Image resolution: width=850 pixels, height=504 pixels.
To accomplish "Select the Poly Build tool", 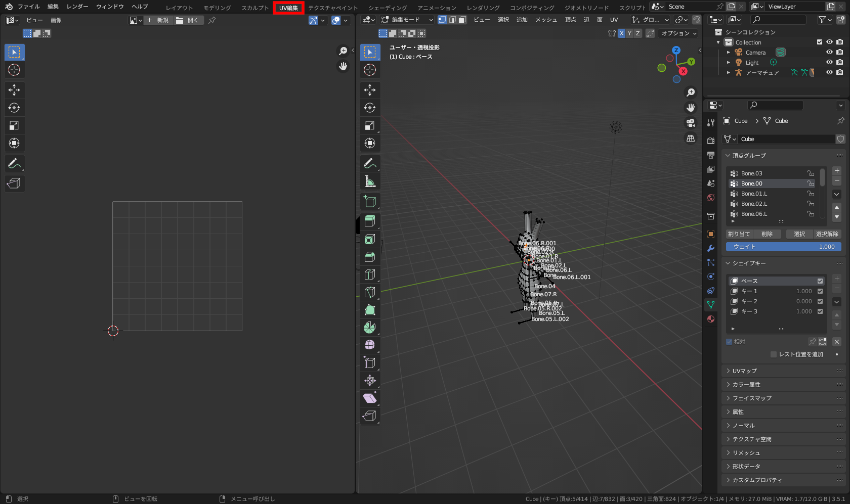I will point(370,310).
